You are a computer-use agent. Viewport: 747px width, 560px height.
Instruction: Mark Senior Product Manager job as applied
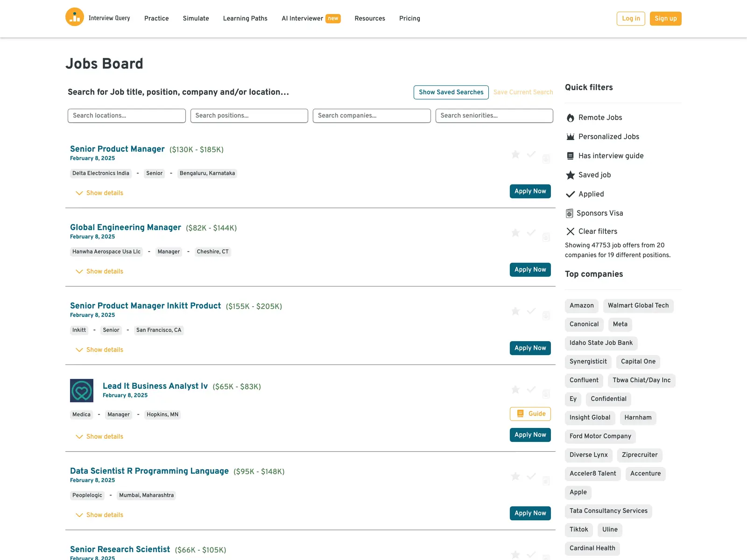click(x=531, y=154)
